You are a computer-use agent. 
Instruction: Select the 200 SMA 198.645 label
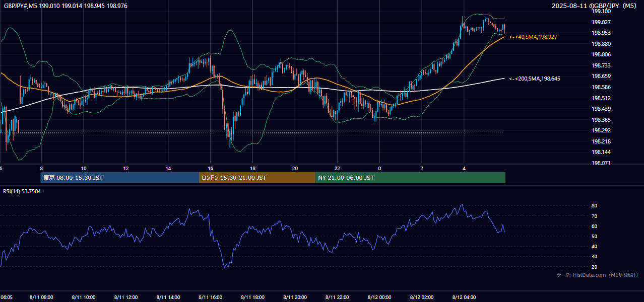(x=535, y=79)
